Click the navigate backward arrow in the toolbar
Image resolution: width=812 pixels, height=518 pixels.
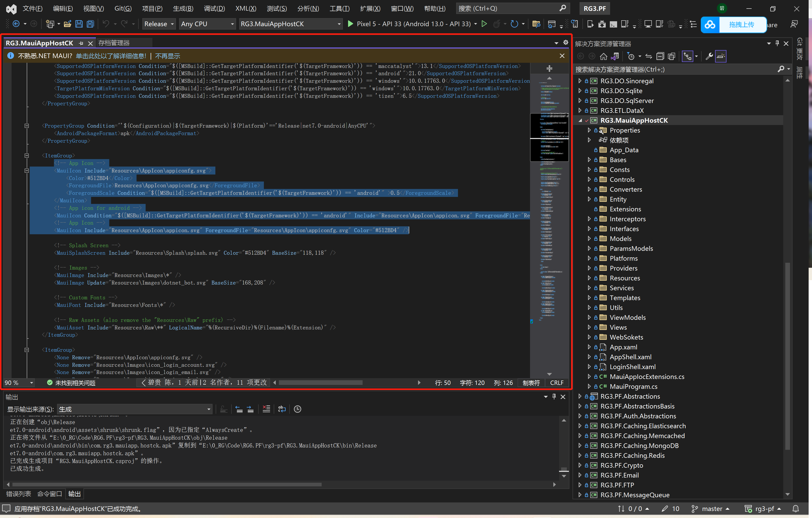[x=16, y=24]
